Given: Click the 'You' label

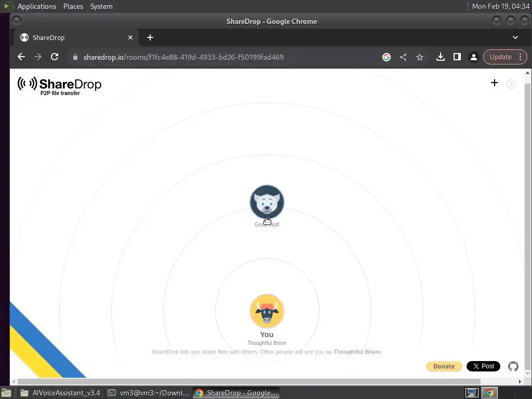Looking at the screenshot, I should [x=267, y=335].
